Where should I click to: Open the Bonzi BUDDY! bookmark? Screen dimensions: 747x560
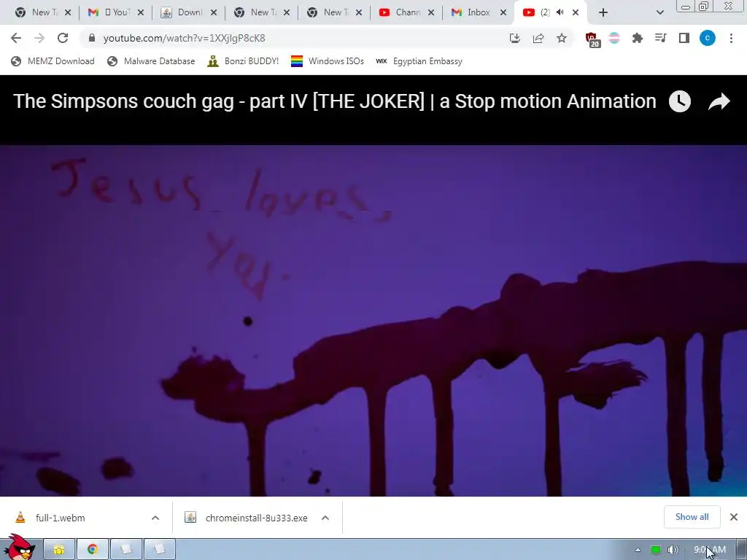[x=243, y=61]
